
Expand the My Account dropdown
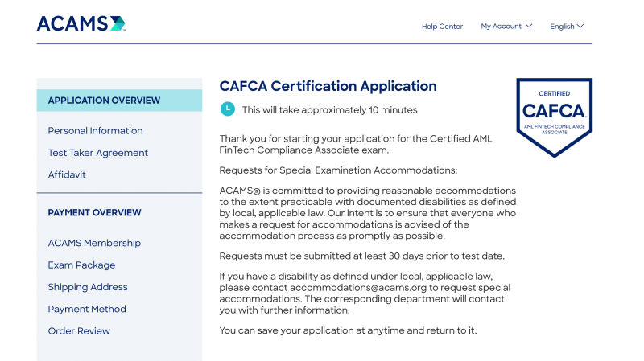point(506,26)
